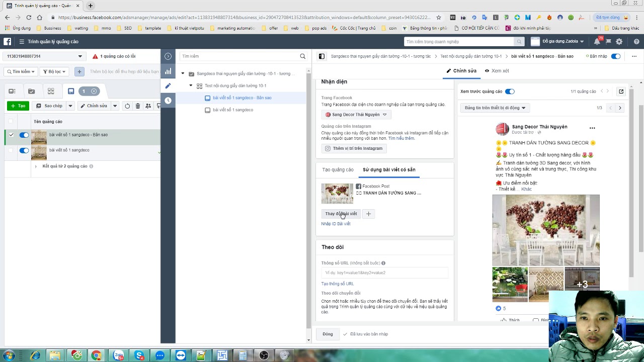Click the plus button beside Thay đổi bài viết
The image size is (644, 362).
coord(368,214)
